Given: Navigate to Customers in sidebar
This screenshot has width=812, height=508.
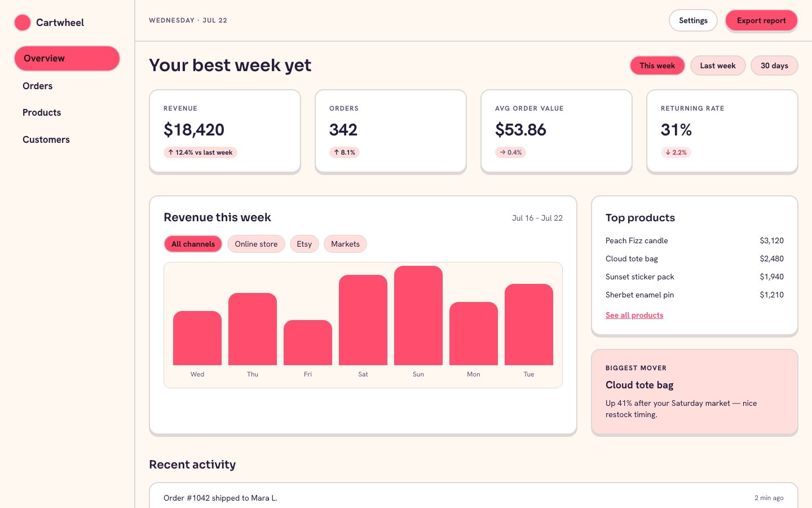Looking at the screenshot, I should click(x=46, y=139).
